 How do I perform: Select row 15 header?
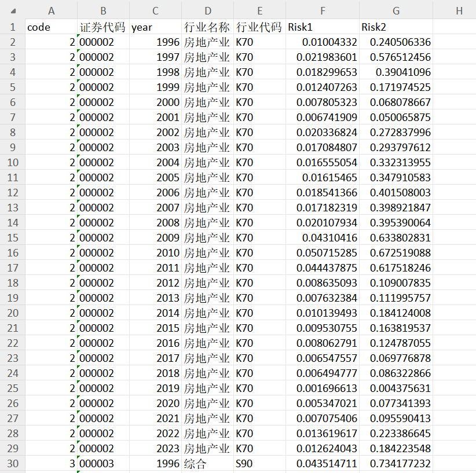pos(12,237)
